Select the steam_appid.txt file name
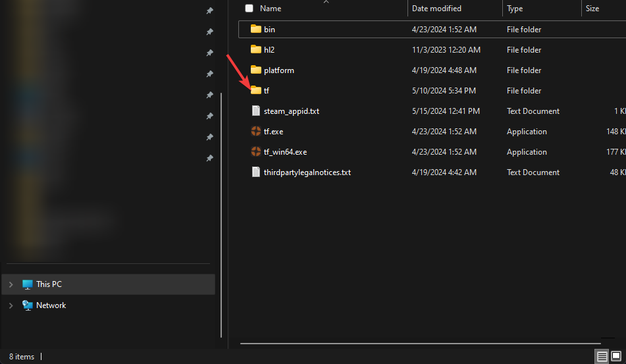This screenshot has height=364, width=626. tap(292, 111)
